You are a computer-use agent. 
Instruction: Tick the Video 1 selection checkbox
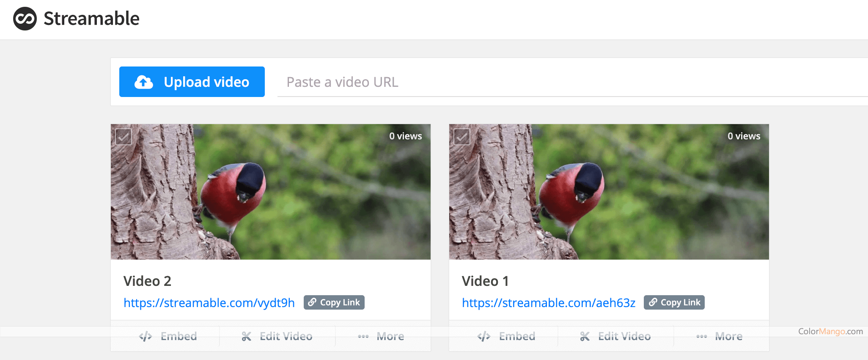[462, 137]
